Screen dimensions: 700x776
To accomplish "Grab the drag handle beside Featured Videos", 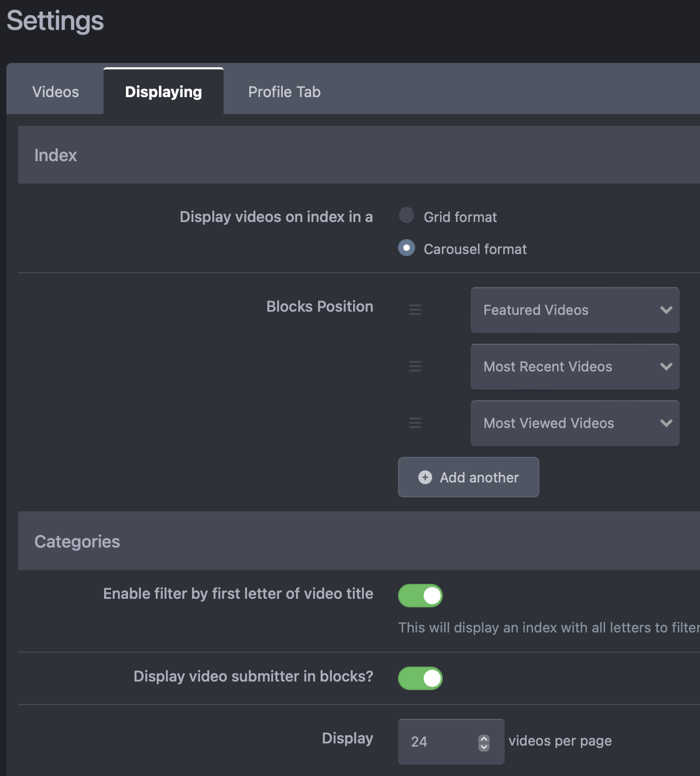I will point(415,310).
